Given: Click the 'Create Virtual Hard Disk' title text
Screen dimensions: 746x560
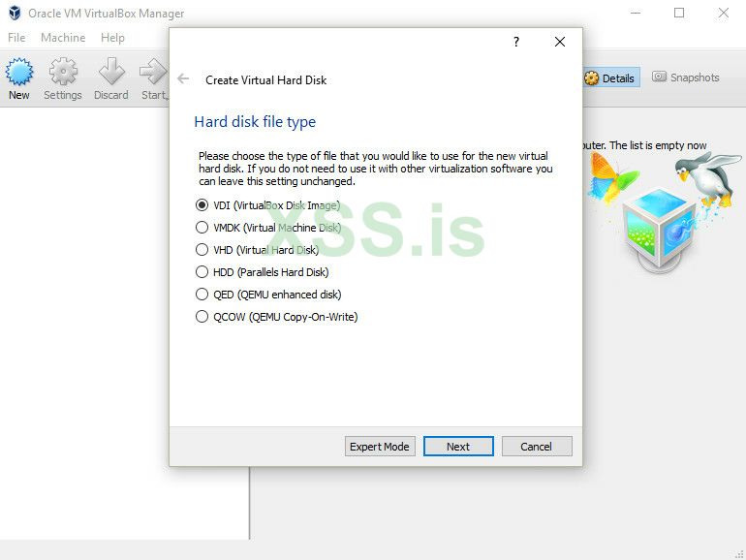Looking at the screenshot, I should coord(266,80).
